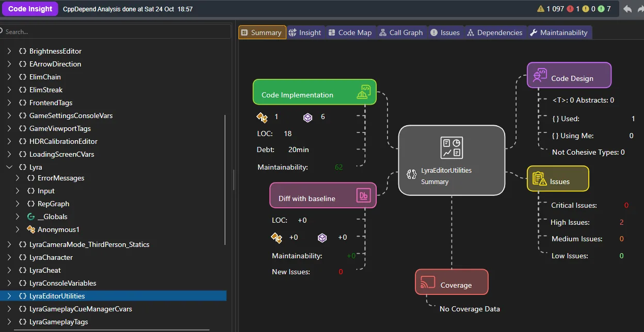This screenshot has height=332, width=644.
Task: Select LyraGameplayCueManagerCvars row
Action: coord(113,309)
